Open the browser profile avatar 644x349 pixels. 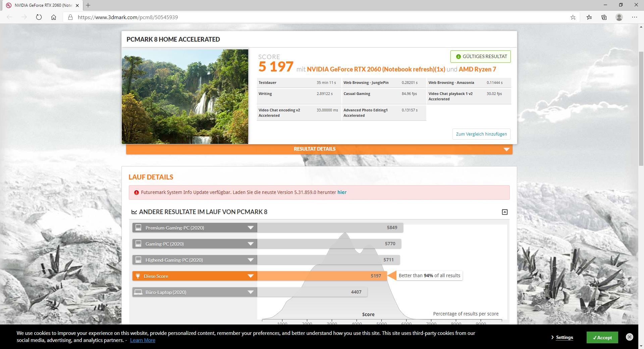point(619,17)
